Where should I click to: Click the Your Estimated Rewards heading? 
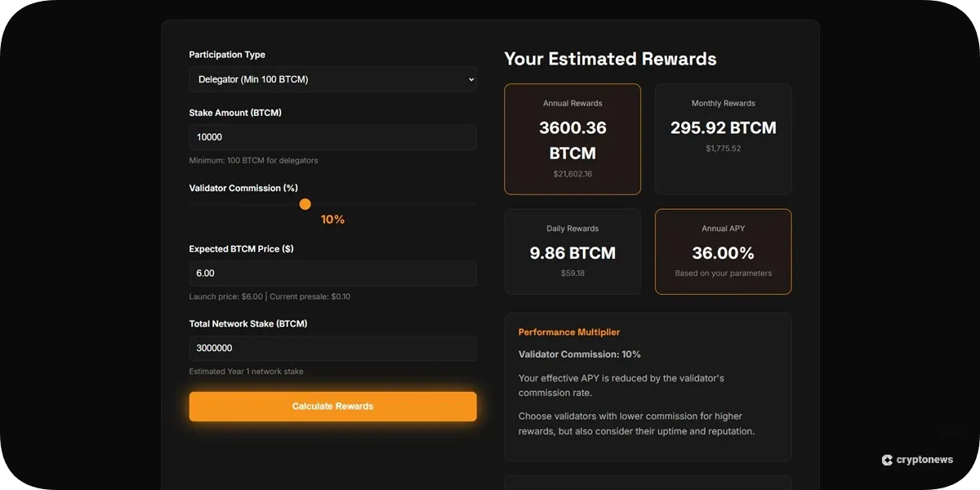point(610,58)
